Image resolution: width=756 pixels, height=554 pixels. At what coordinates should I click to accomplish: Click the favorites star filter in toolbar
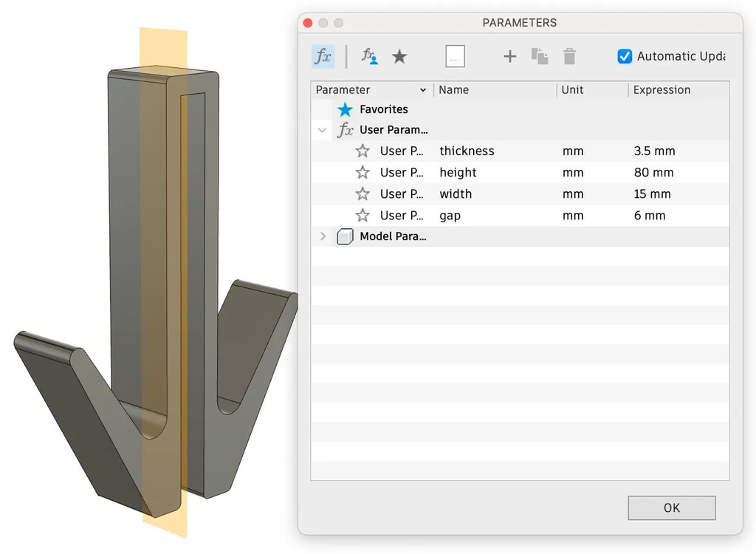pos(399,57)
